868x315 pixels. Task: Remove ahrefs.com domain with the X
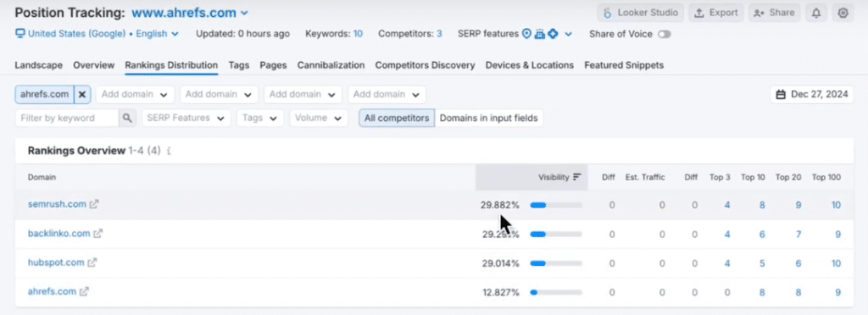82,95
